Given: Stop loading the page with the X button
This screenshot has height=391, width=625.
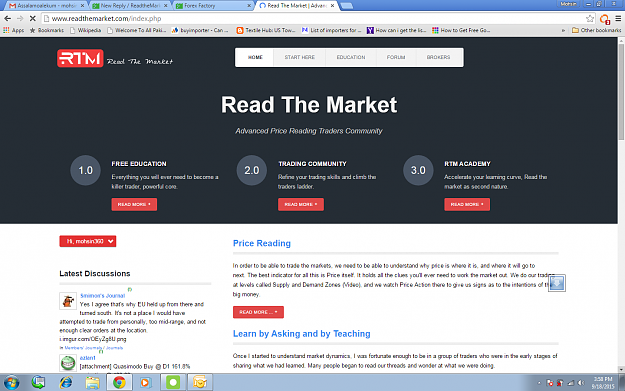Looking at the screenshot, I should click(33, 18).
